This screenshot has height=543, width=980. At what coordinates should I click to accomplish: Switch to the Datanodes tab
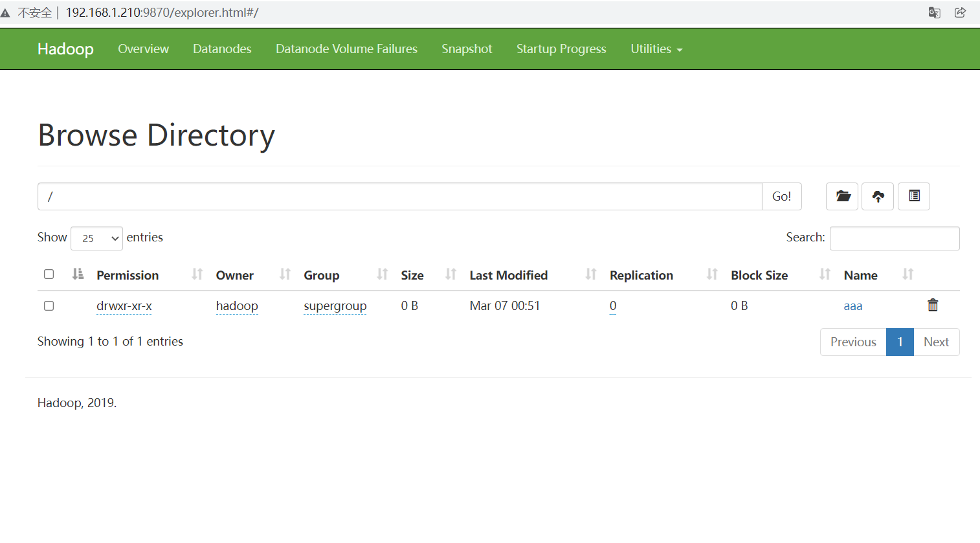tap(222, 49)
